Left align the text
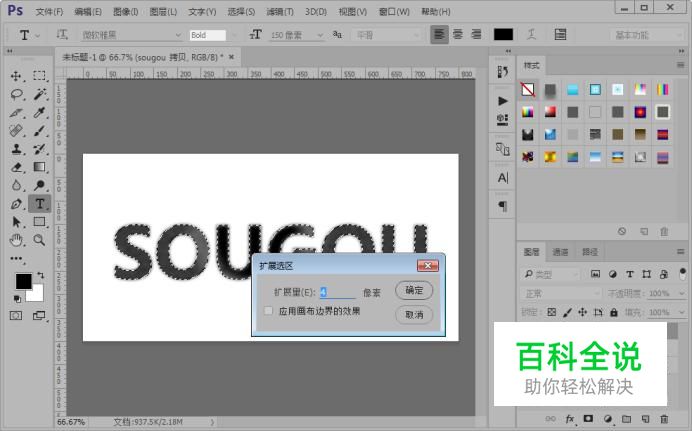The image size is (692, 431). [x=439, y=34]
